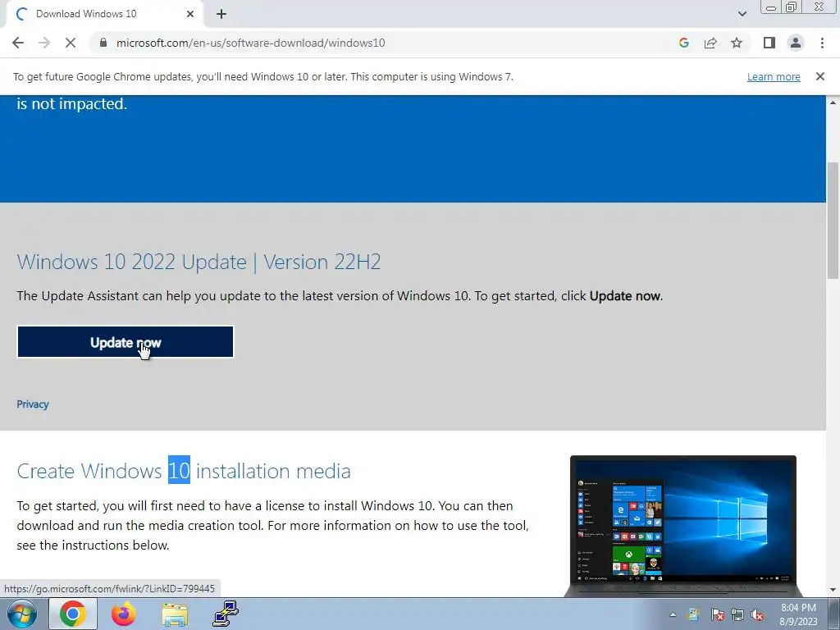Click the page scrollbar up arrow

coord(833,103)
